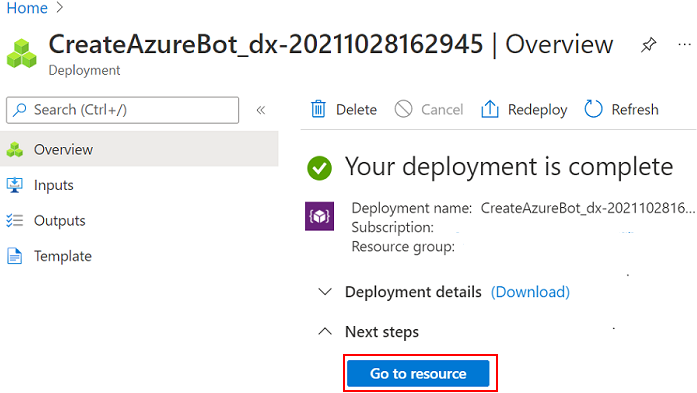Select Overview in the sidebar menu
697x393 pixels.
point(139,149)
